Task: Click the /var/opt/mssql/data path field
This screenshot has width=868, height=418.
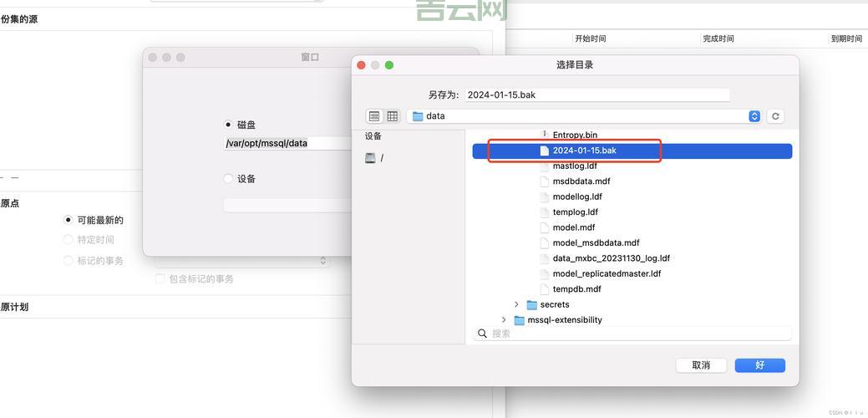Action: point(288,144)
